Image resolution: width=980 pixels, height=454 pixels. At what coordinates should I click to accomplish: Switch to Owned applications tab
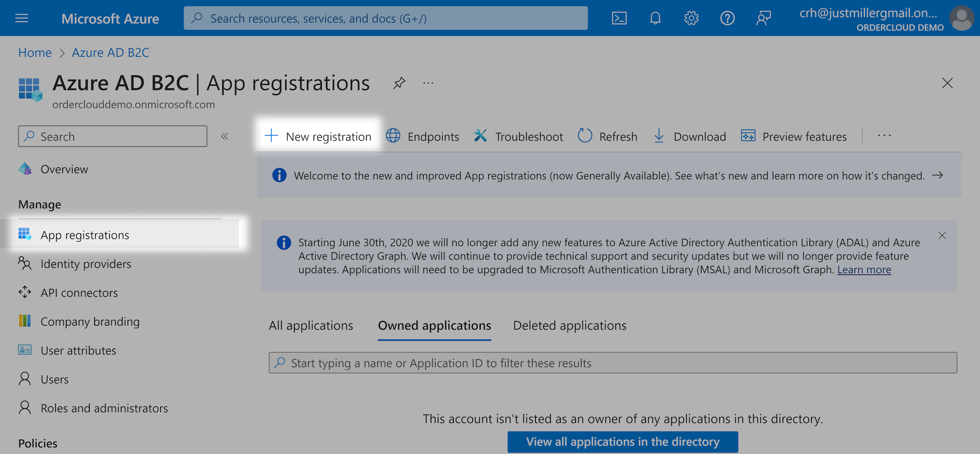[435, 326]
